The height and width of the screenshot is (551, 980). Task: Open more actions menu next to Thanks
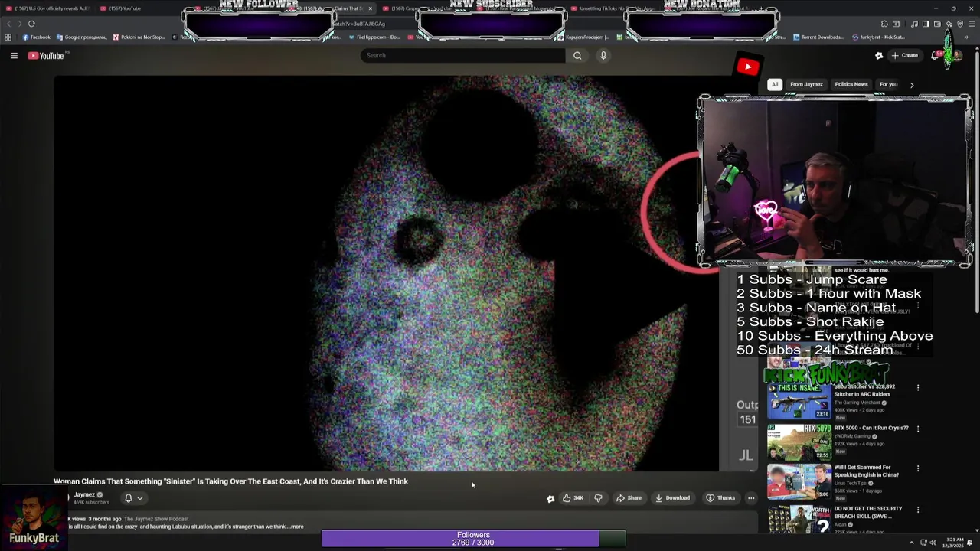751,498
